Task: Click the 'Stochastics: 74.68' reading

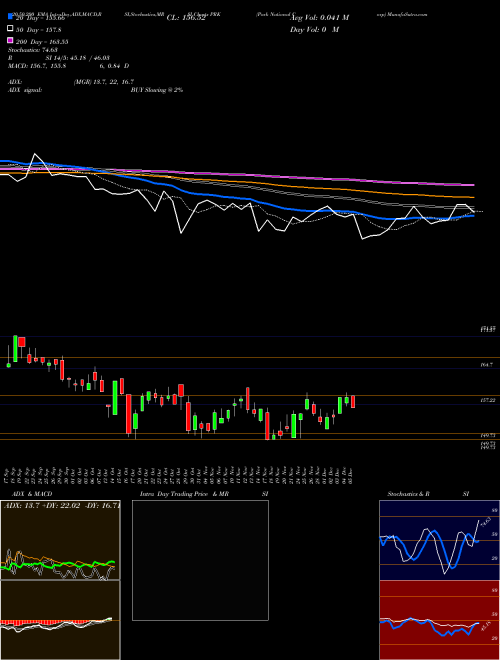Action: pyautogui.click(x=32, y=51)
